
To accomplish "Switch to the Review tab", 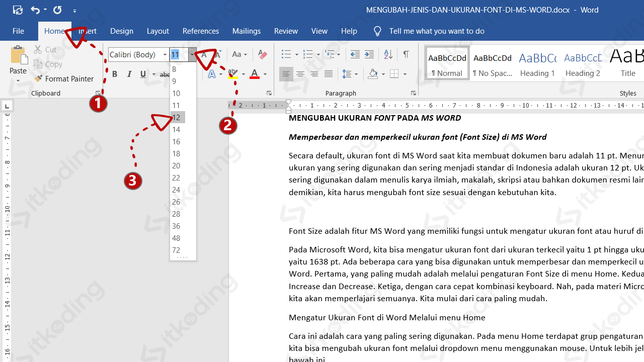I will [286, 31].
